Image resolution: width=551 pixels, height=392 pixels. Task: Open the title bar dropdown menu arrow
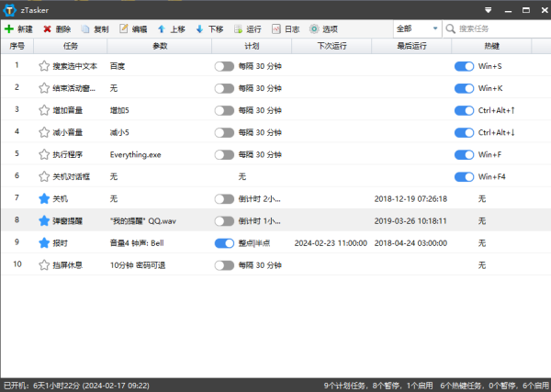(489, 10)
